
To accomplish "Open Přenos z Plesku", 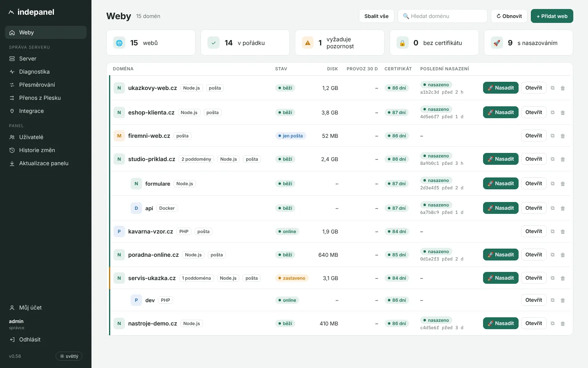I will 46,98.
